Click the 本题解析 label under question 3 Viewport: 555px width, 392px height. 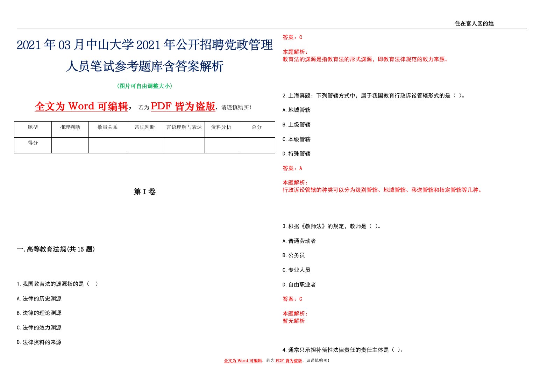(295, 314)
